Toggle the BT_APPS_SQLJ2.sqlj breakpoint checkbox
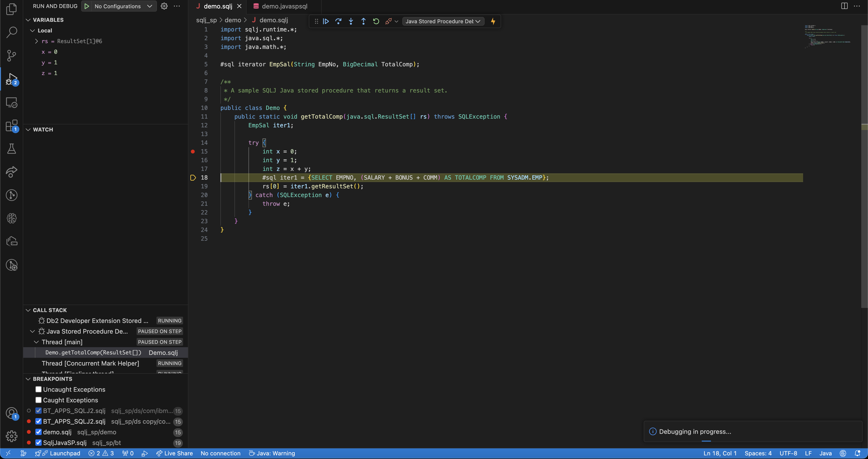 click(38, 410)
